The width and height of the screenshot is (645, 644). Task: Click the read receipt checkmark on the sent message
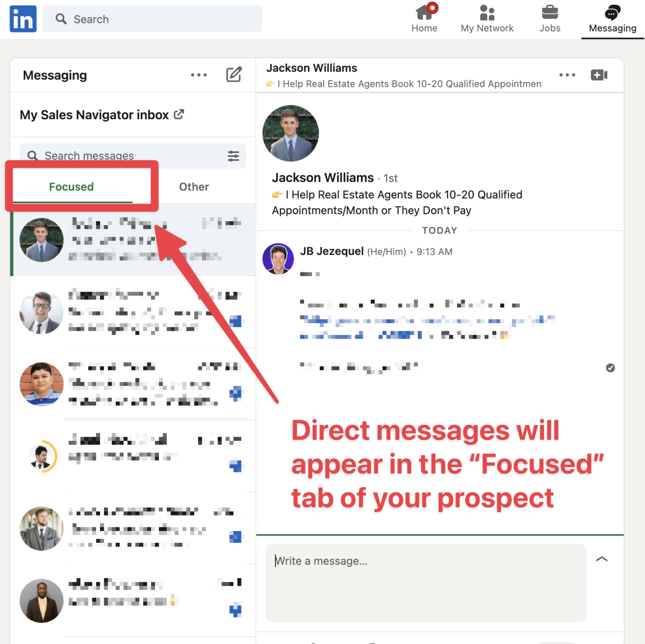tap(611, 368)
